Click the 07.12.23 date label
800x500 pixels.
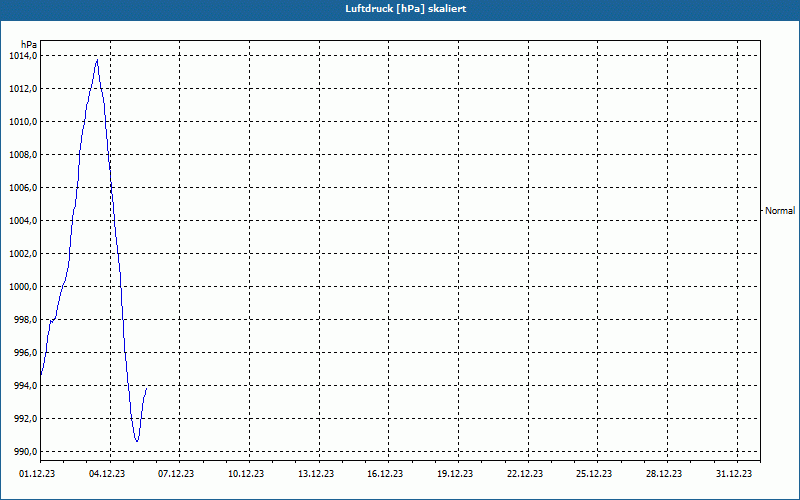point(176,474)
